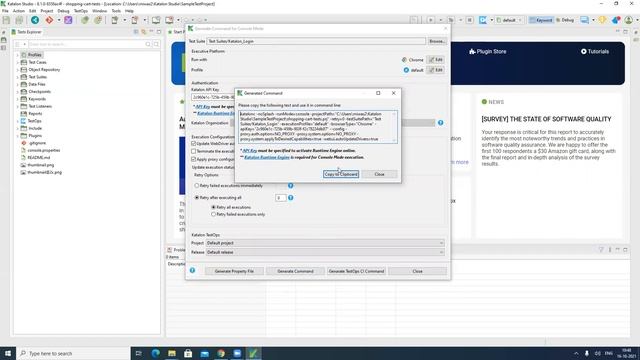Open the Action menu
This screenshot has width=640, height=360.
19,11
